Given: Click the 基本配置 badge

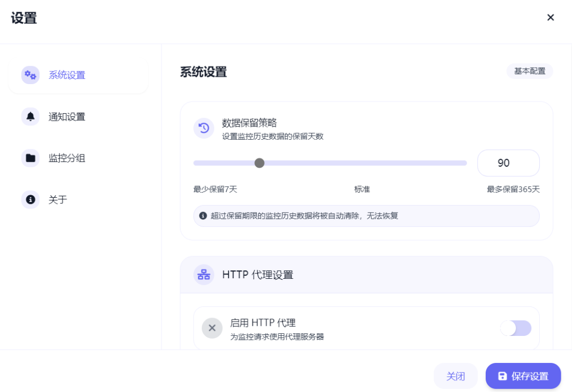Looking at the screenshot, I should point(530,71).
